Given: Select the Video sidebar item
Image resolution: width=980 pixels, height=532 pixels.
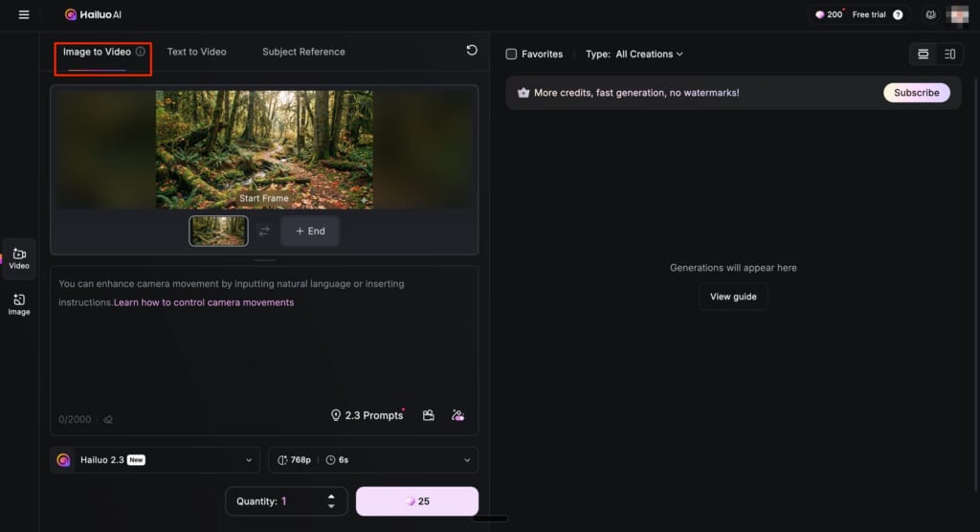Looking at the screenshot, I should coord(19,258).
